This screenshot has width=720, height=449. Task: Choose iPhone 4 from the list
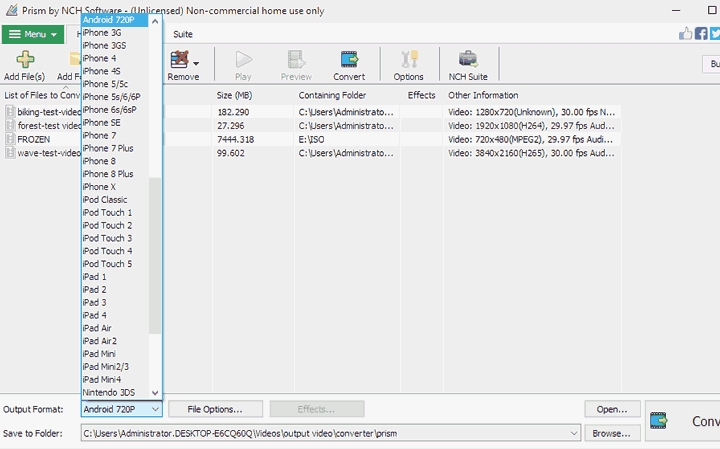tap(115, 58)
